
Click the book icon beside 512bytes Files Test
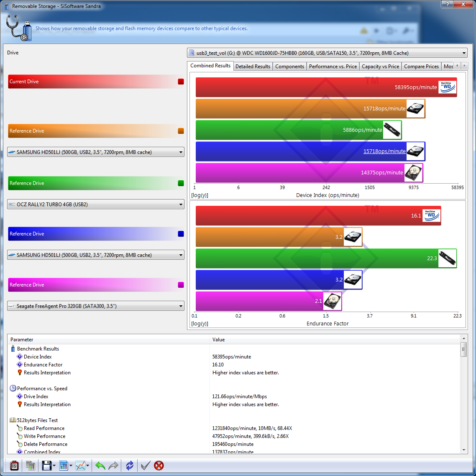pyautogui.click(x=13, y=420)
